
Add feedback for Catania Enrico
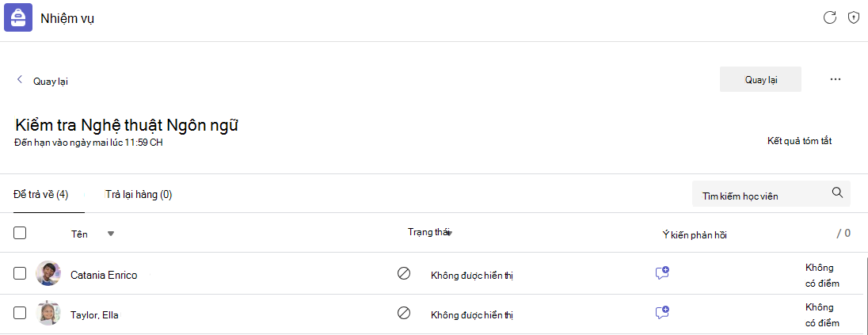click(x=662, y=272)
